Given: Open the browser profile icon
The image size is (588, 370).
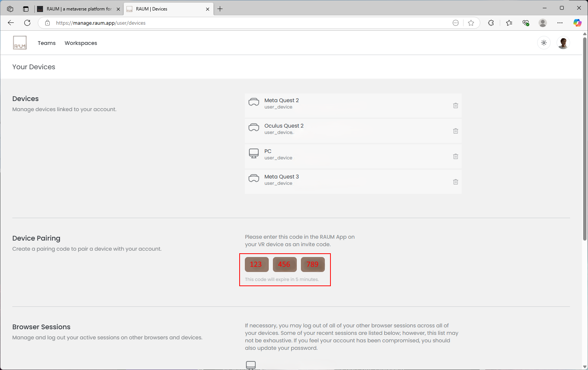Looking at the screenshot, I should [x=543, y=23].
